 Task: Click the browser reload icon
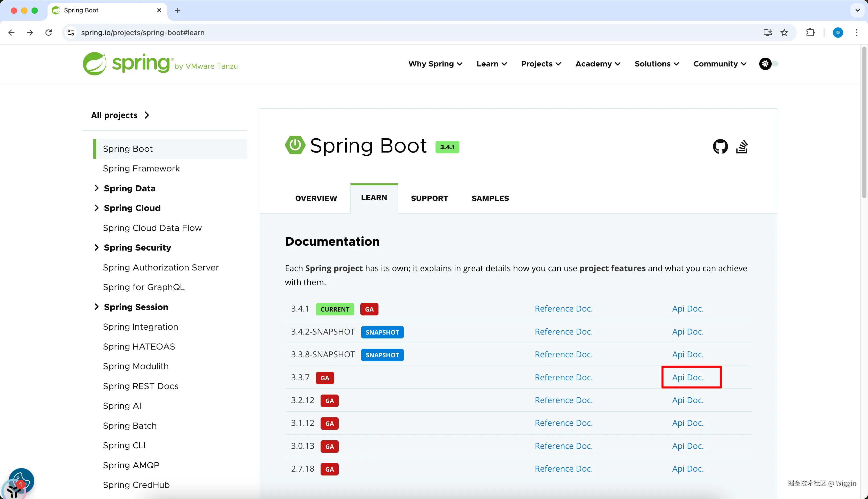pos(49,33)
